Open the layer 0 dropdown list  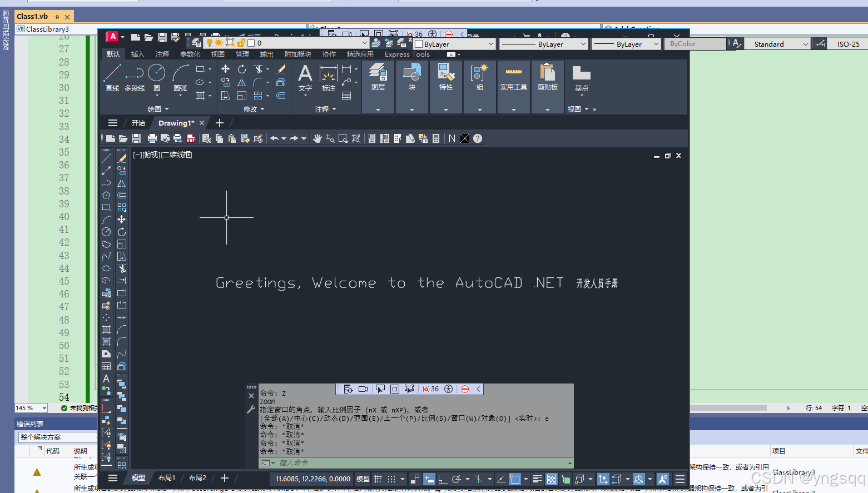365,43
